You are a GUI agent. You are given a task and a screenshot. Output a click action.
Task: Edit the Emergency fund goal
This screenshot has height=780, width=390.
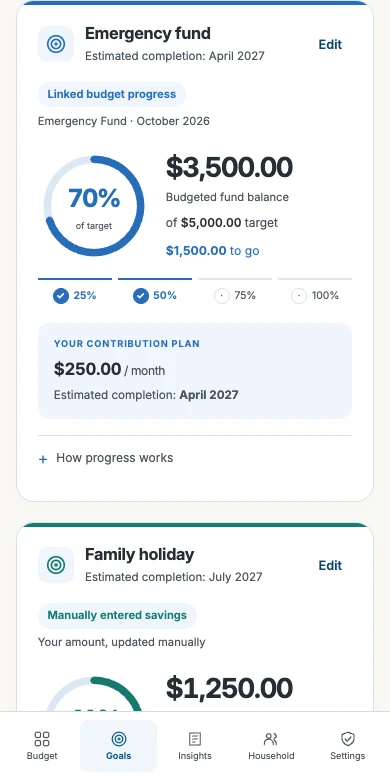pos(330,44)
